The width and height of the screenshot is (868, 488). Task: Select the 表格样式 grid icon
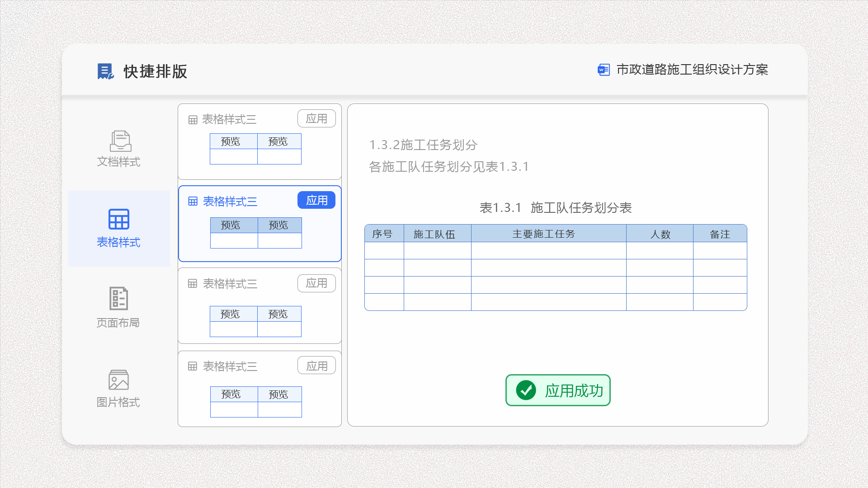(119, 219)
